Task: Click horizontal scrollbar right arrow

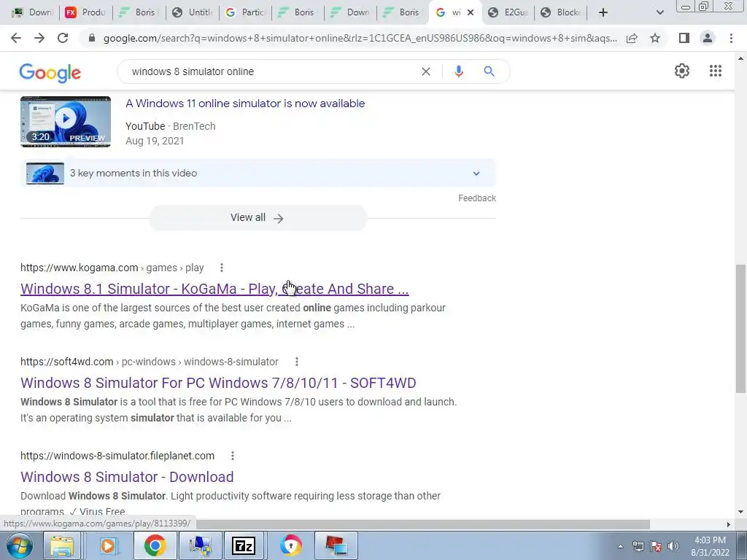Action: tap(728, 524)
